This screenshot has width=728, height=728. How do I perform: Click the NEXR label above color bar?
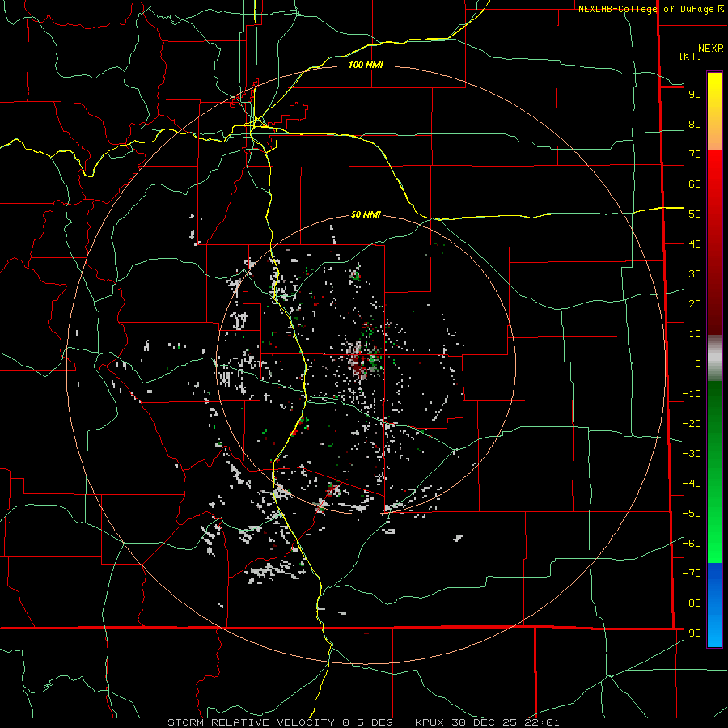tap(710, 49)
